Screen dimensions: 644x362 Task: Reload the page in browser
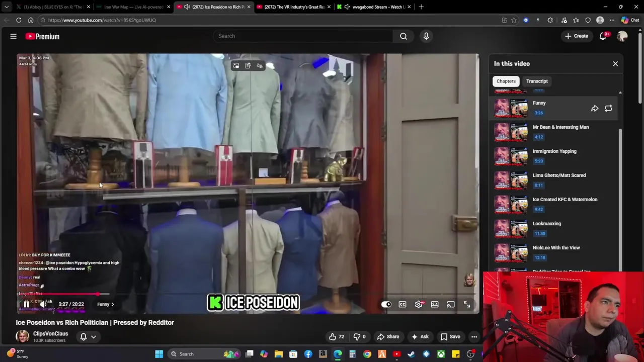[x=19, y=20]
